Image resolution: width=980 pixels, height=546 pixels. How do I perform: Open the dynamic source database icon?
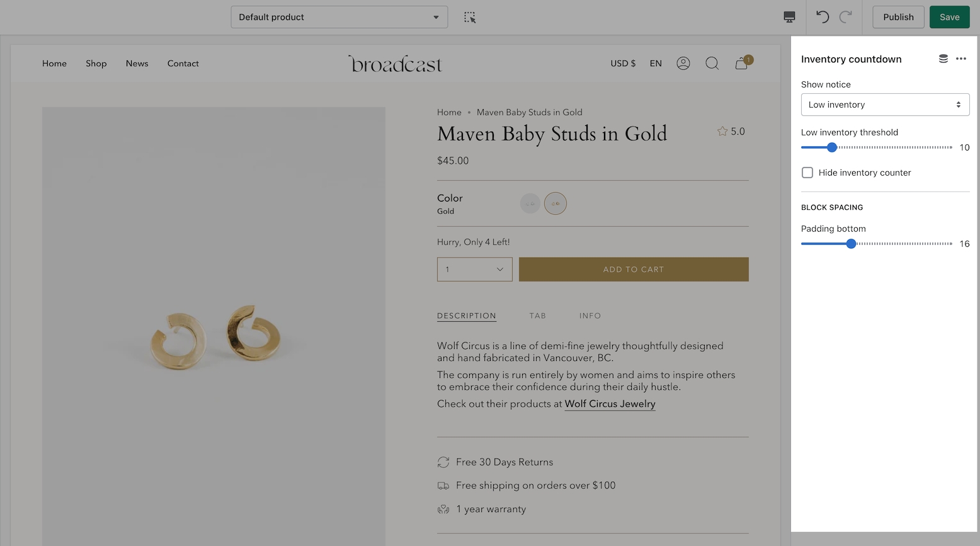[943, 59]
